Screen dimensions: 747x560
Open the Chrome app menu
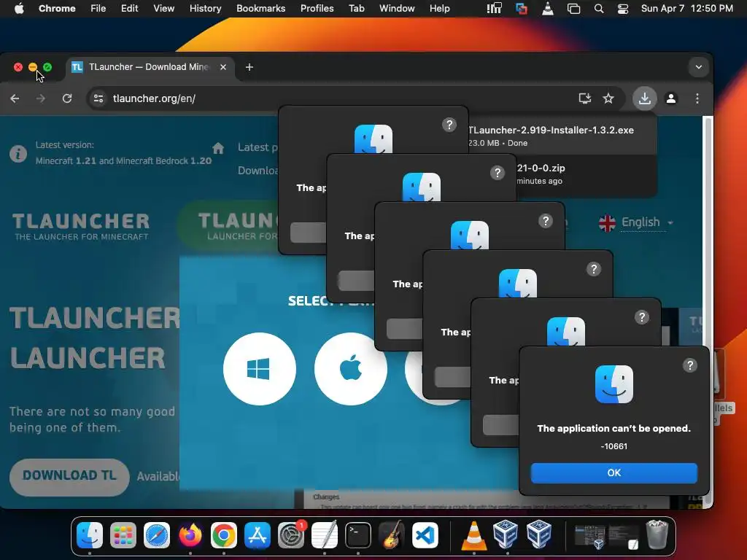pyautogui.click(x=57, y=9)
